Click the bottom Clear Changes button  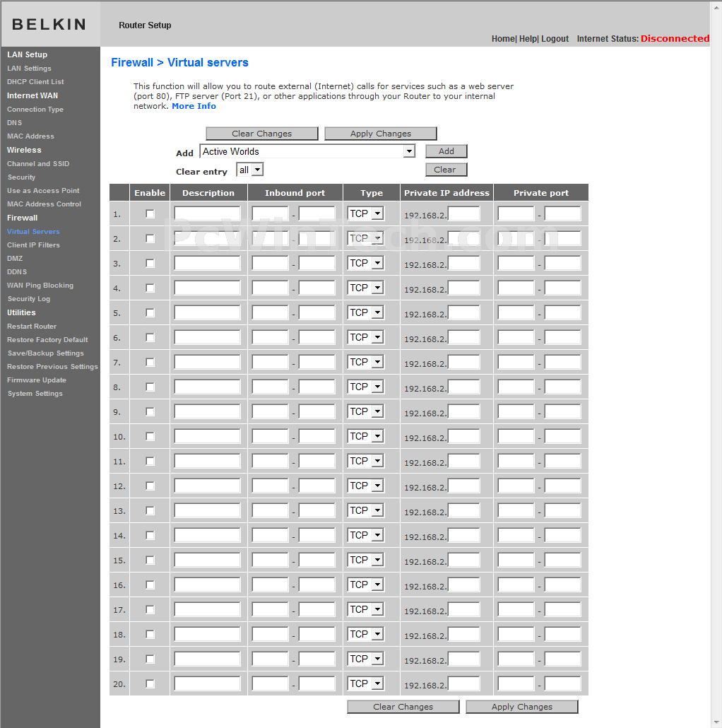point(403,707)
